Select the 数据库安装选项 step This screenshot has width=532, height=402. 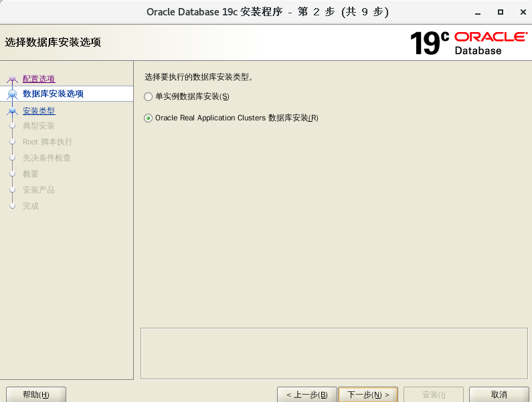(x=54, y=94)
